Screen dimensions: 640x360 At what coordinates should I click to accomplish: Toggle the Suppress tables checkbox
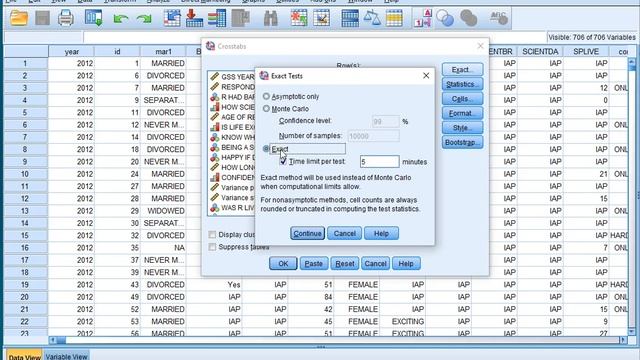point(212,247)
